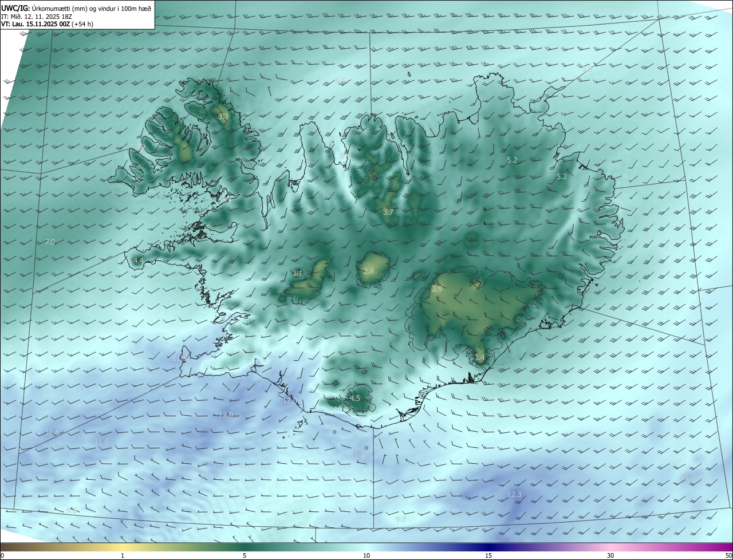The image size is (733, 560).
Task: Click the colour scale tick label 15
Action: point(488,556)
